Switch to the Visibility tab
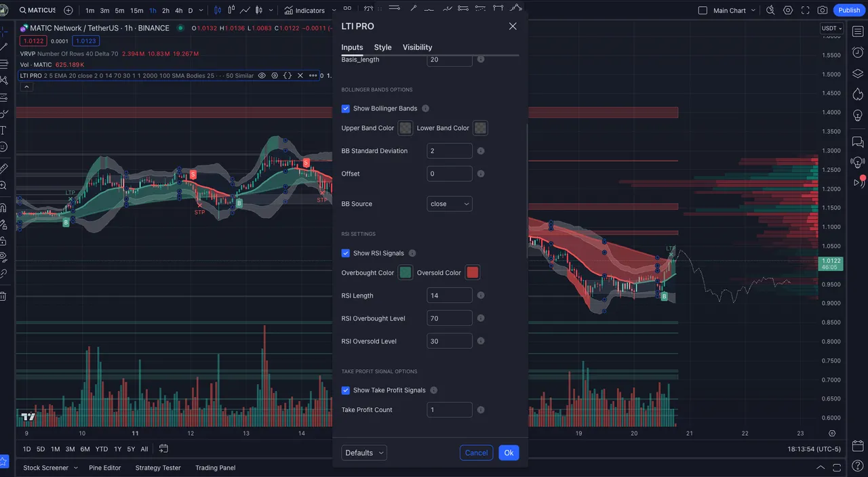The image size is (868, 477). [x=417, y=47]
